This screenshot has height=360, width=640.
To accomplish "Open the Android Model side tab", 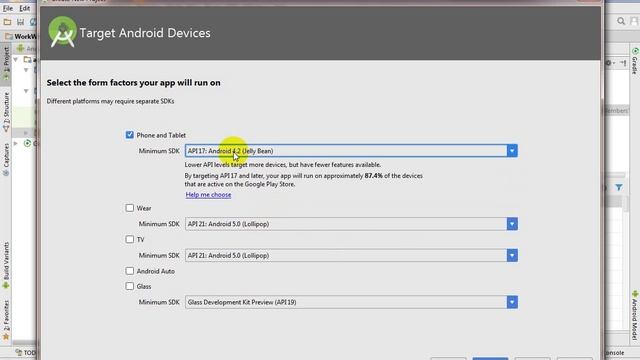I will 635,315.
